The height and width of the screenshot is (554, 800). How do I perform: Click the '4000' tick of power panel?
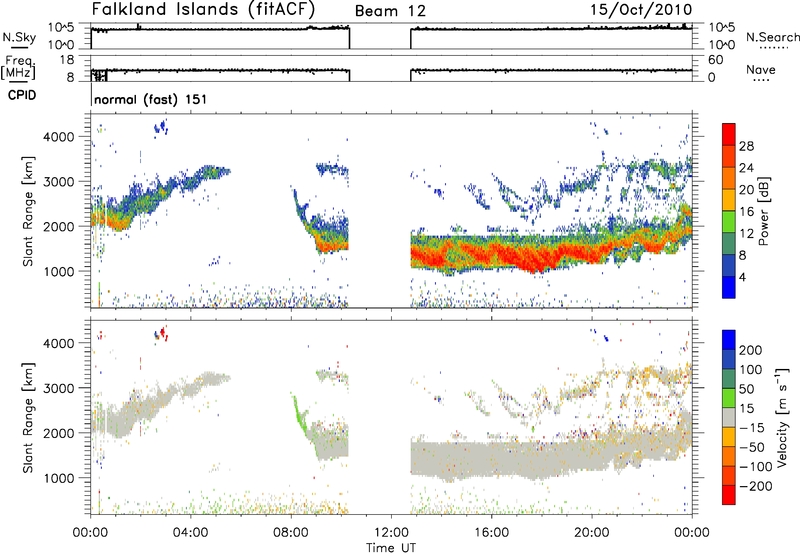[x=58, y=137]
